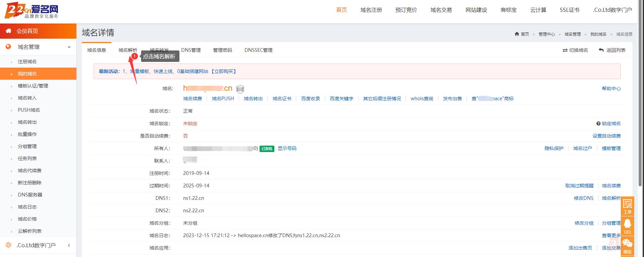Open 商标宝 in top navigation

[509, 10]
